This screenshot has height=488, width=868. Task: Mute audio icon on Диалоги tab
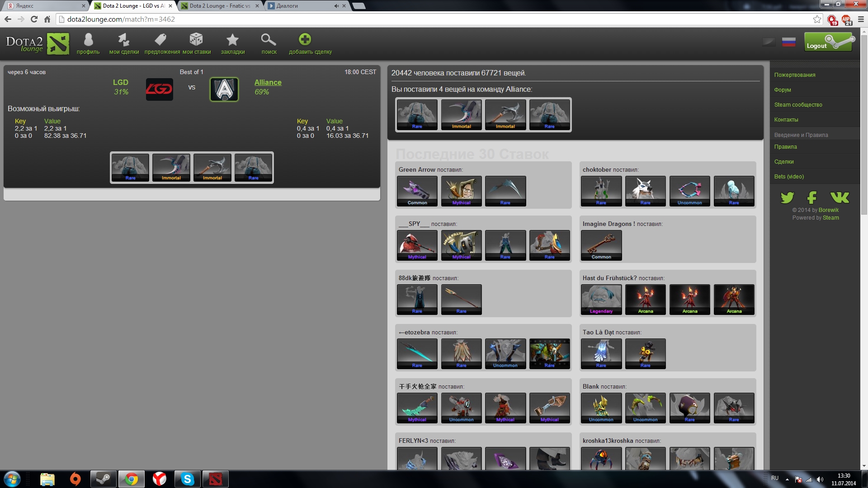point(336,6)
